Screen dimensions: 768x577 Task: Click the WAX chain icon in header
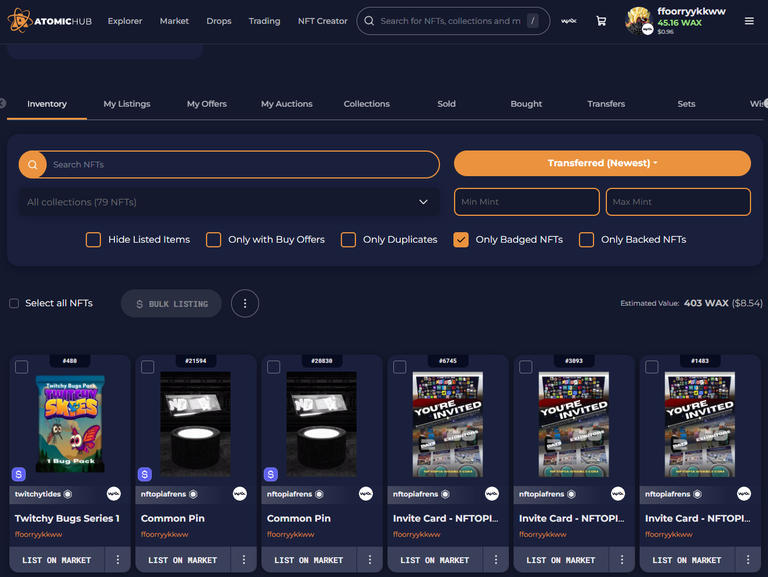[569, 21]
